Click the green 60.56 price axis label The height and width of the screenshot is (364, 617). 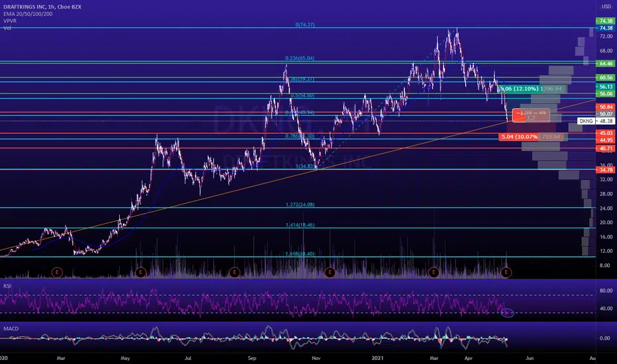click(606, 77)
